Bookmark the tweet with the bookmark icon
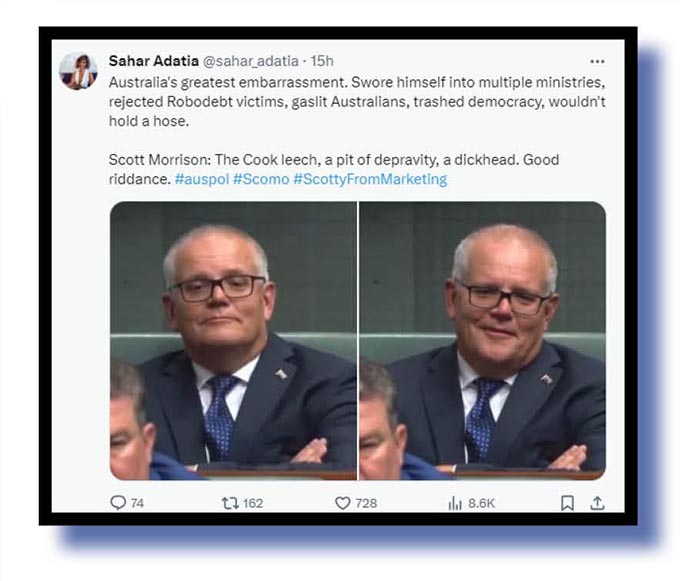The height and width of the screenshot is (581, 680). 567,503
